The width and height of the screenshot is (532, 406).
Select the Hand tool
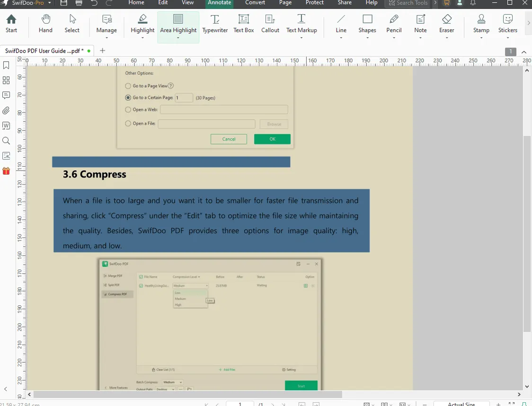pos(45,24)
